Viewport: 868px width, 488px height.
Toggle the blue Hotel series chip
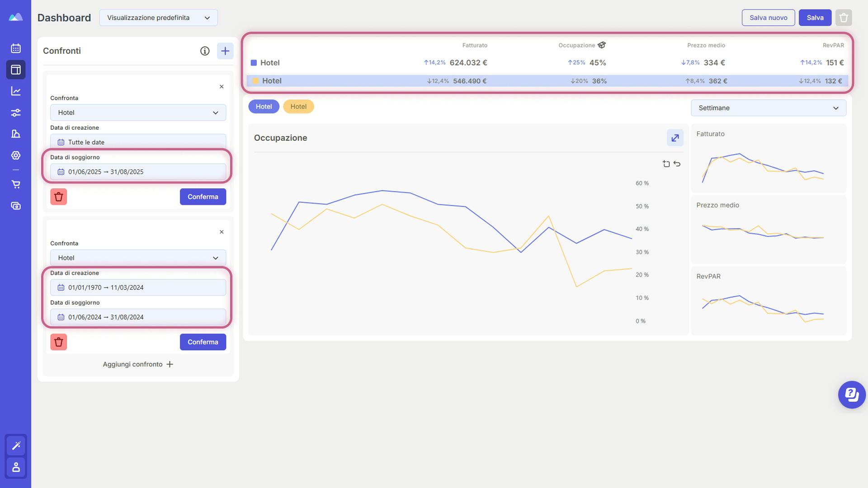tap(264, 107)
